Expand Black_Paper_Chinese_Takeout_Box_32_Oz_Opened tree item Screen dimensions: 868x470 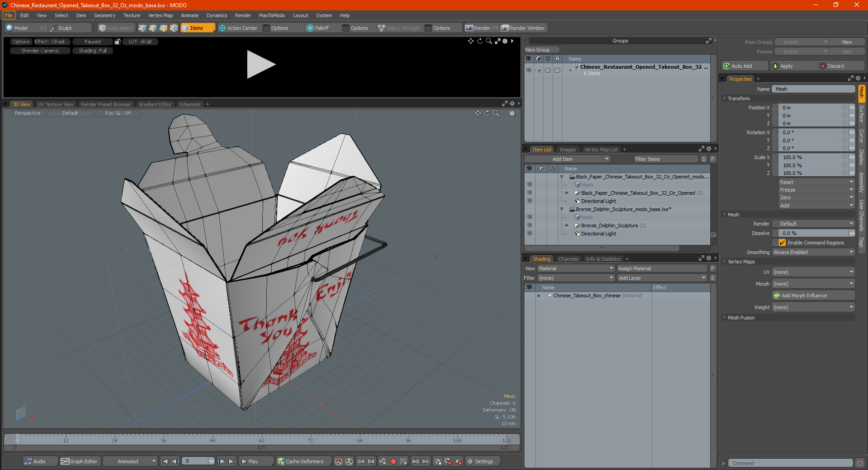[x=567, y=193]
